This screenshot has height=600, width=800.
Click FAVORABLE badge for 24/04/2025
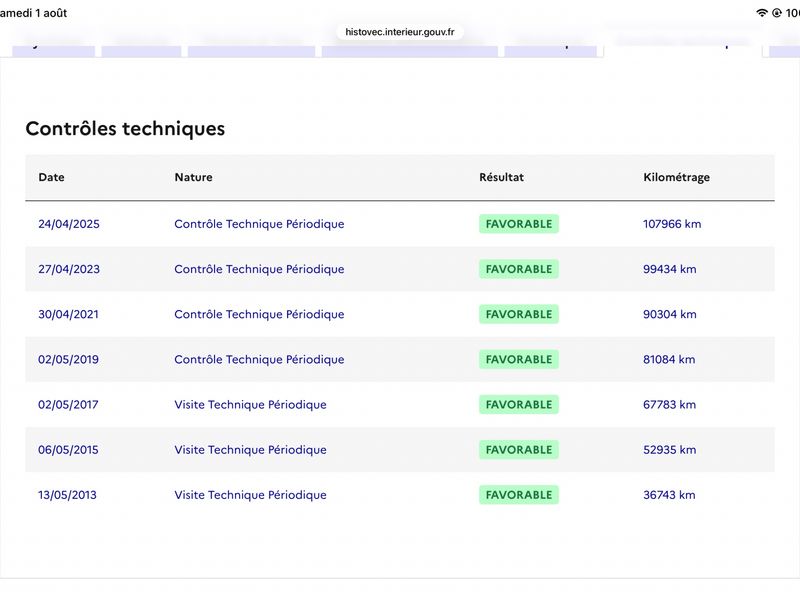(518, 224)
